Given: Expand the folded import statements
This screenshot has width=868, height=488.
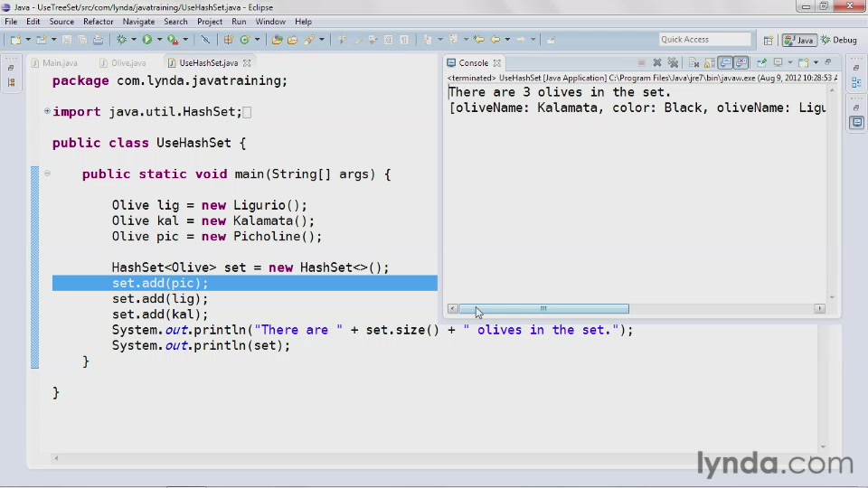Looking at the screenshot, I should pyautogui.click(x=47, y=111).
